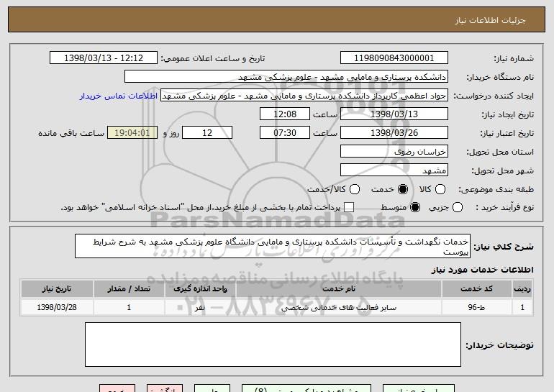
Task: Click the delivery province field خراسان رضوی
Action: (394, 152)
